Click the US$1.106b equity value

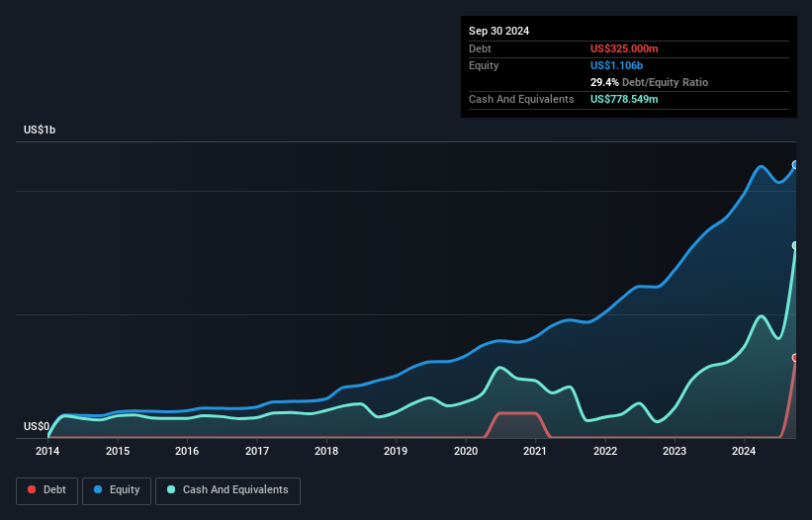pyautogui.click(x=616, y=65)
